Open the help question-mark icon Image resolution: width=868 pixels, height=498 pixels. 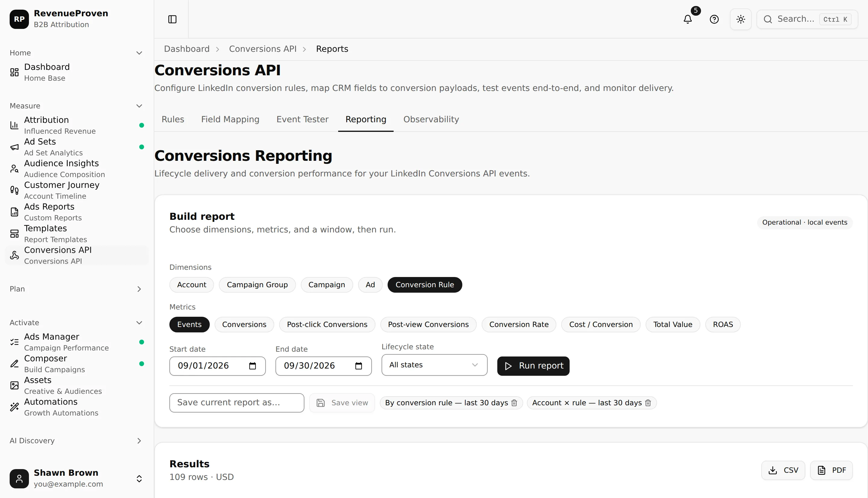click(714, 19)
